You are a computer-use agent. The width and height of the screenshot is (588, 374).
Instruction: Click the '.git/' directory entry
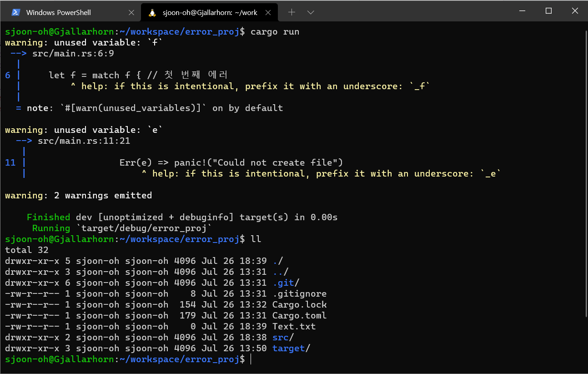tap(286, 283)
